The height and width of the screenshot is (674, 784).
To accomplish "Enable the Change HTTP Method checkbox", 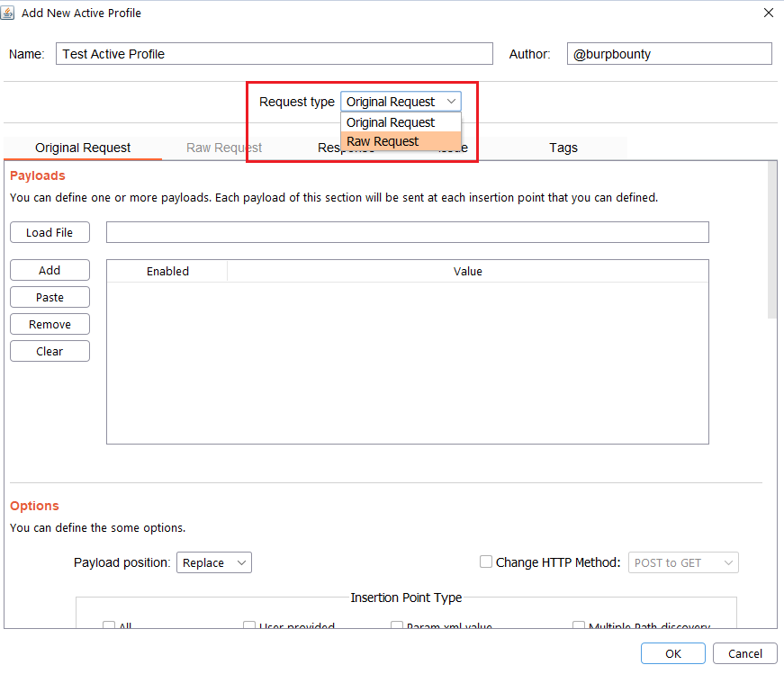I will (x=486, y=562).
